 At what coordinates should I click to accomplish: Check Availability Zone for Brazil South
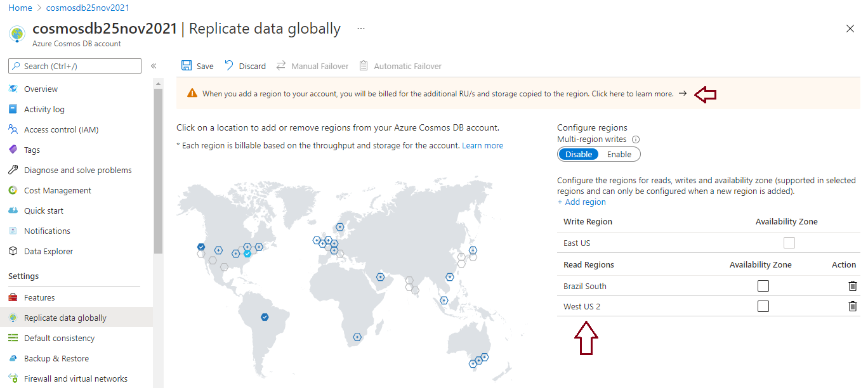[x=763, y=286]
